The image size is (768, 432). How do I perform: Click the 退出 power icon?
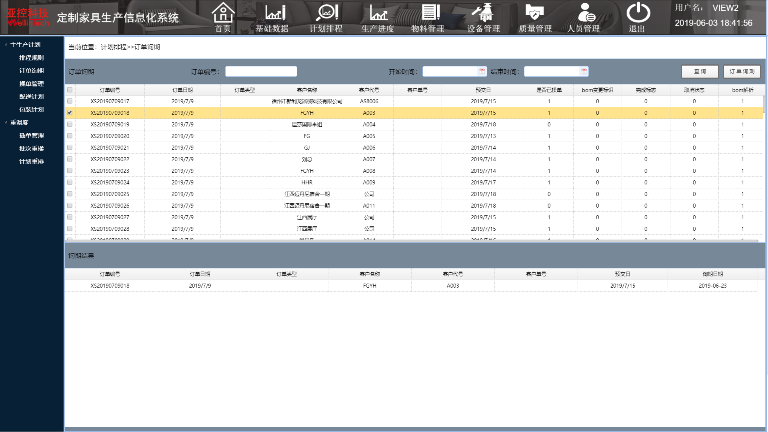pyautogui.click(x=638, y=12)
